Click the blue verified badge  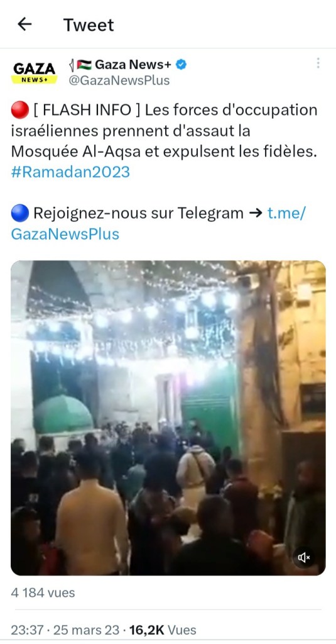point(181,64)
